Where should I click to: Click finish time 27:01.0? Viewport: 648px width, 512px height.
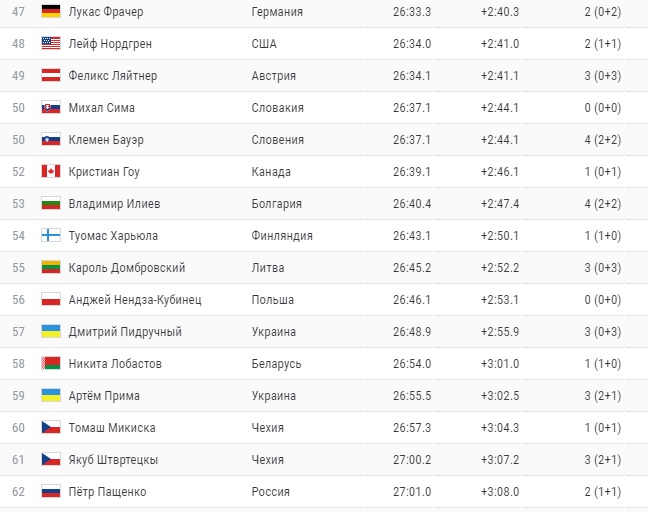coord(412,492)
